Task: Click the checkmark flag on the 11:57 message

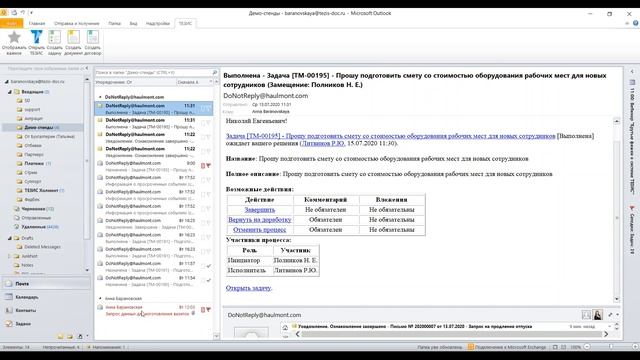Action: [x=209, y=266]
